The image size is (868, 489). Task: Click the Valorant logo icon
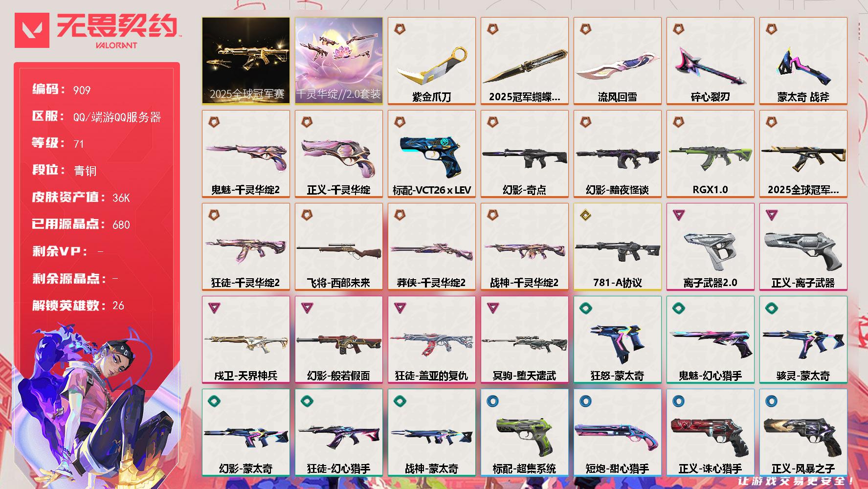tap(32, 30)
